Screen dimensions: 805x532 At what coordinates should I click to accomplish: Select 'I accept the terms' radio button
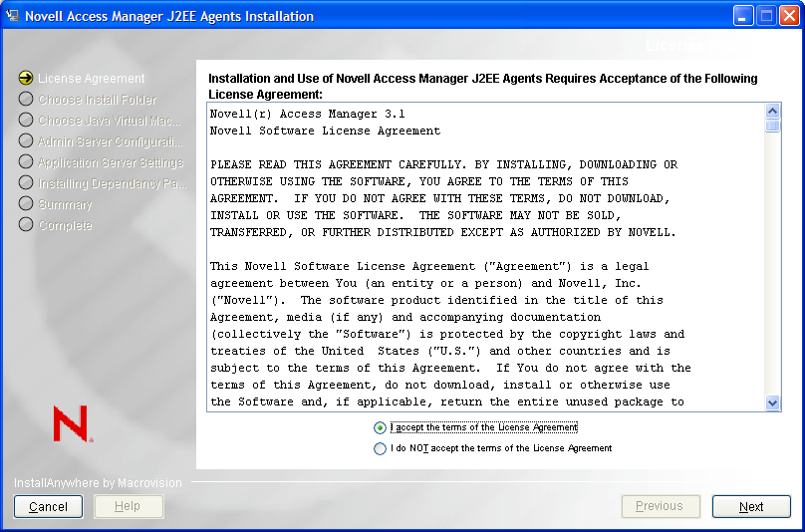pos(380,427)
